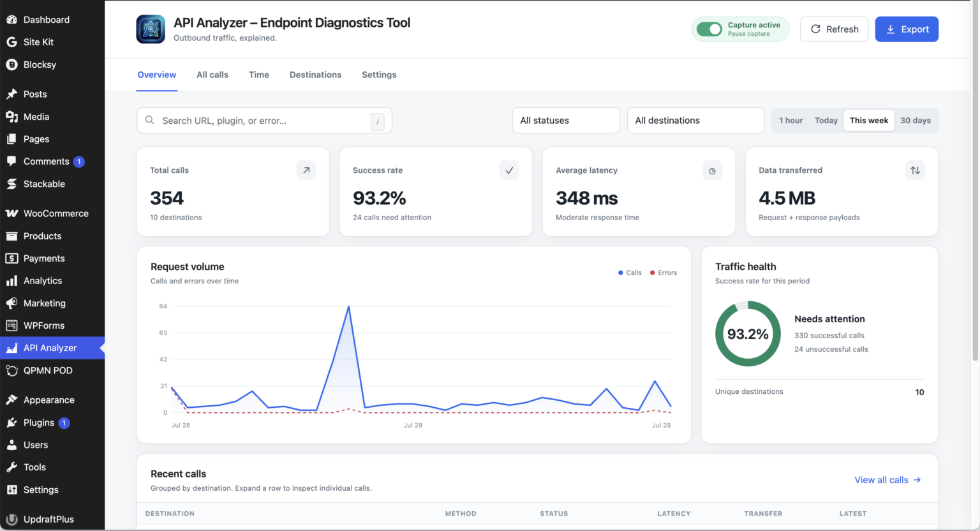Click the request volume peak point

348,307
